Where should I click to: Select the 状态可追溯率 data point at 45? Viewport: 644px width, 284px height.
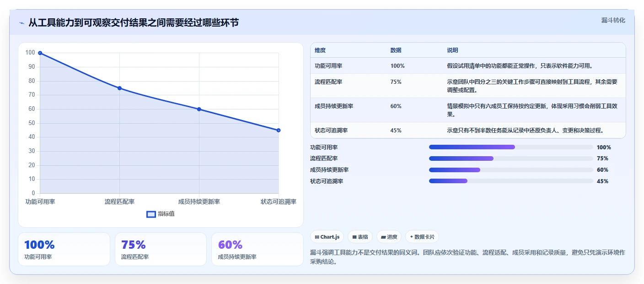pyautogui.click(x=279, y=130)
